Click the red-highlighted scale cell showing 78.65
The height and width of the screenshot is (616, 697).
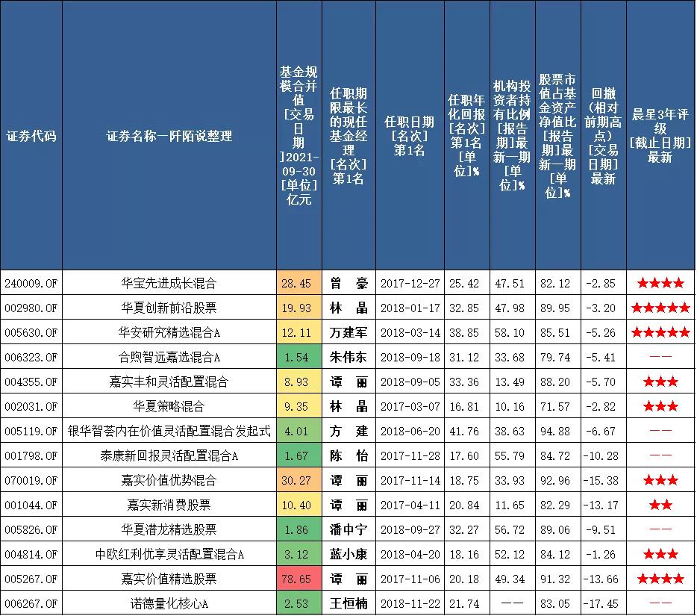(298, 578)
